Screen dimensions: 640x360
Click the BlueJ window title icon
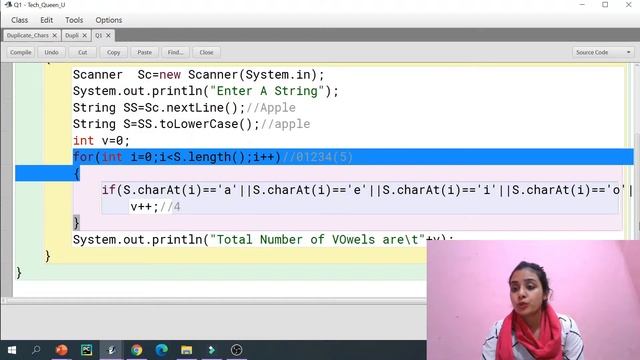tap(8, 5)
